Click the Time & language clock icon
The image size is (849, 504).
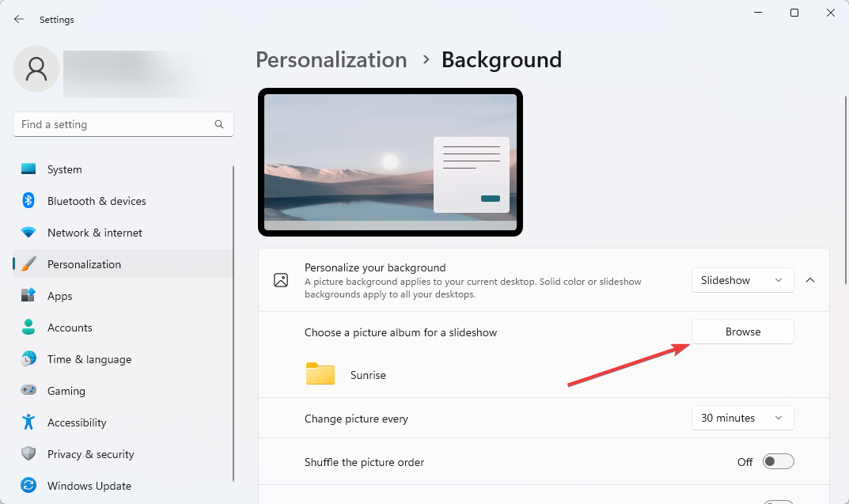tap(28, 359)
